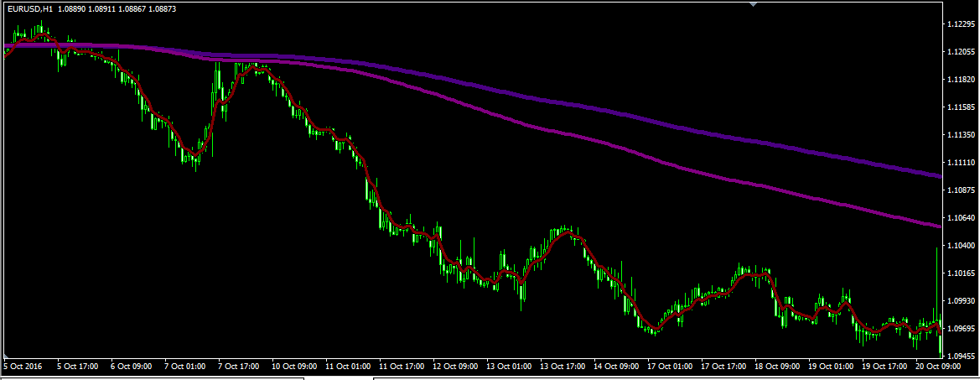Click the 12 Oct 09:00 time label

click(454, 367)
